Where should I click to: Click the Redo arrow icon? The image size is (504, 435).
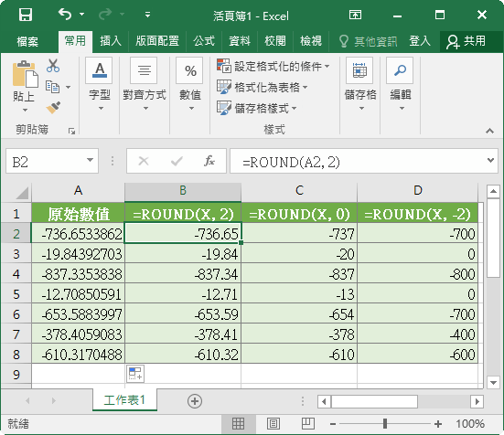point(105,15)
